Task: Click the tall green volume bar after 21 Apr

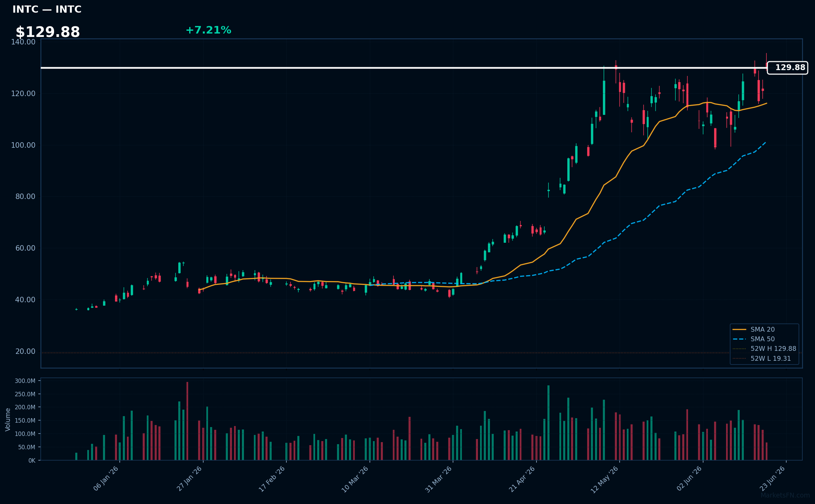Action: 548,423
